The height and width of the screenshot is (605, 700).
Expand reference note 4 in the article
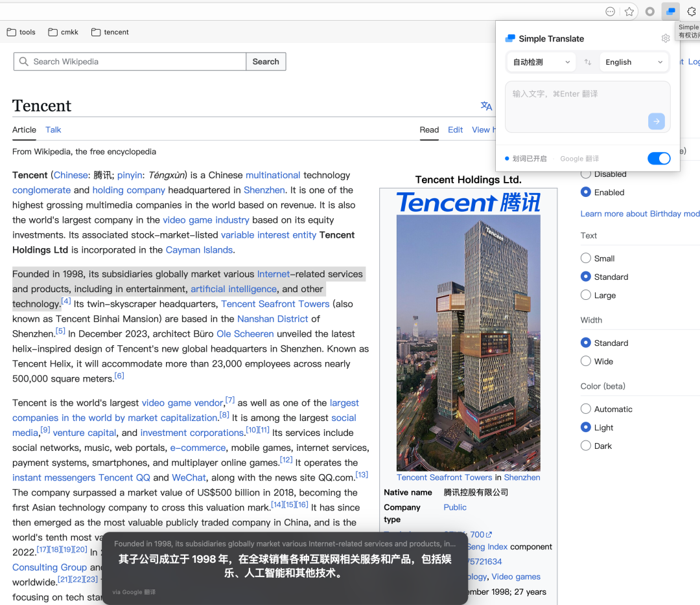(x=66, y=301)
